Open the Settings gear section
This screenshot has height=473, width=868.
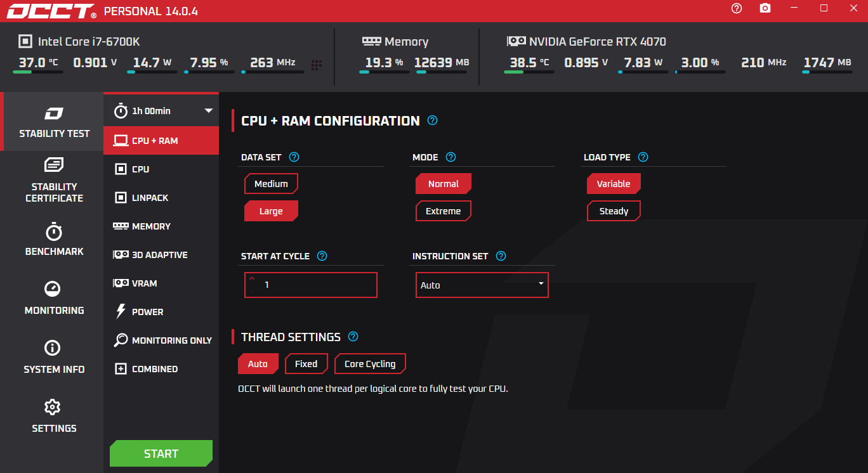(54, 417)
